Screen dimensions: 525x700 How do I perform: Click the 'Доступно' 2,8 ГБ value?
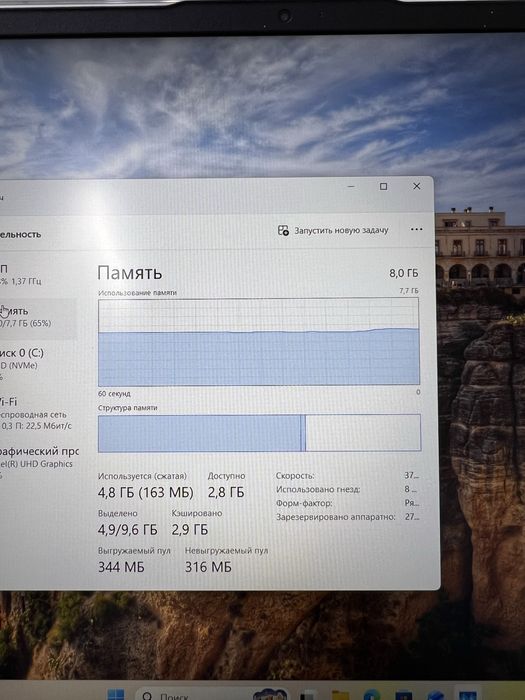(226, 492)
